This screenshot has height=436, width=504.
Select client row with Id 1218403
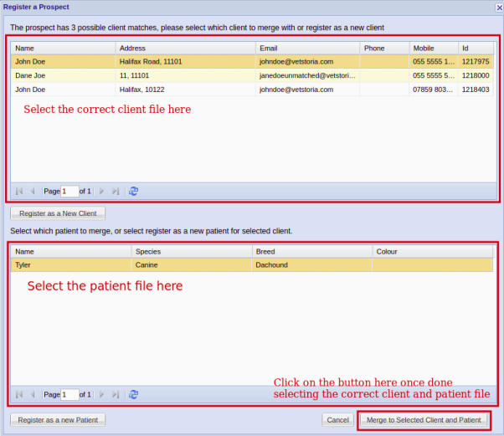point(252,90)
